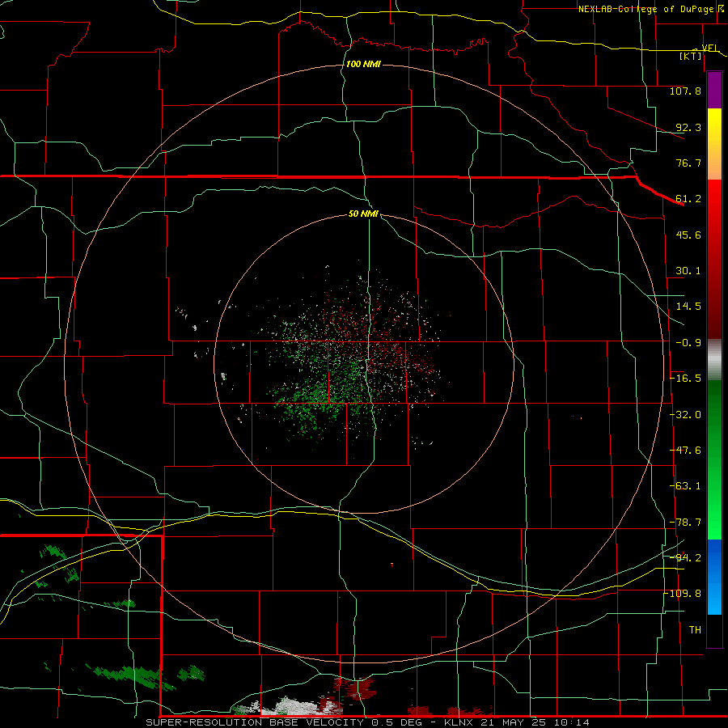The image size is (728, 728).
Task: Click the 107.8 legend value
Action: pyautogui.click(x=685, y=91)
